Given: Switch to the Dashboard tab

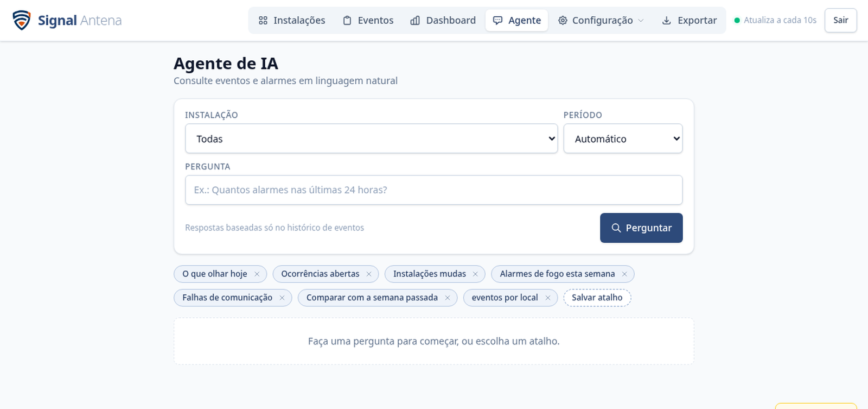Looking at the screenshot, I should click(x=443, y=21).
